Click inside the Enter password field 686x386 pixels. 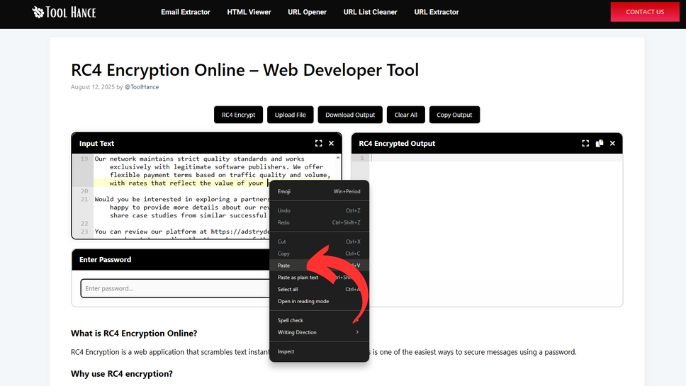click(x=175, y=288)
